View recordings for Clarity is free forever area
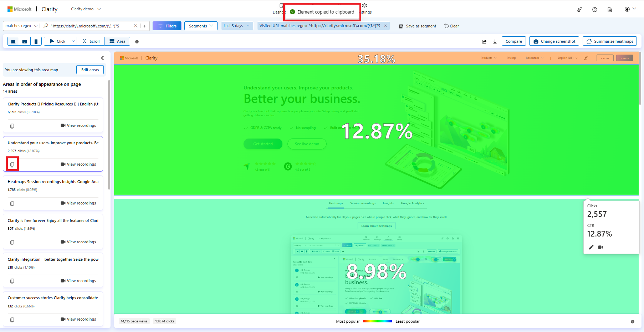 point(78,242)
